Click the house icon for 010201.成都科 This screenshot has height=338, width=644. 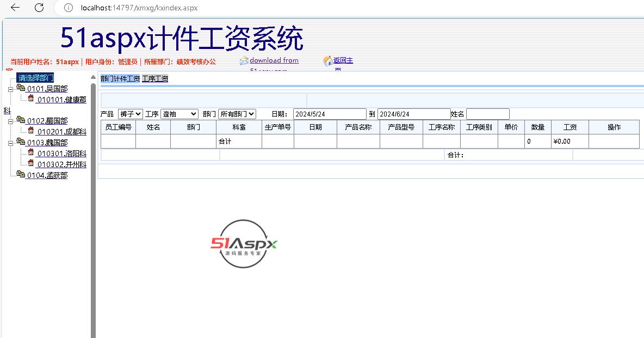coord(31,130)
